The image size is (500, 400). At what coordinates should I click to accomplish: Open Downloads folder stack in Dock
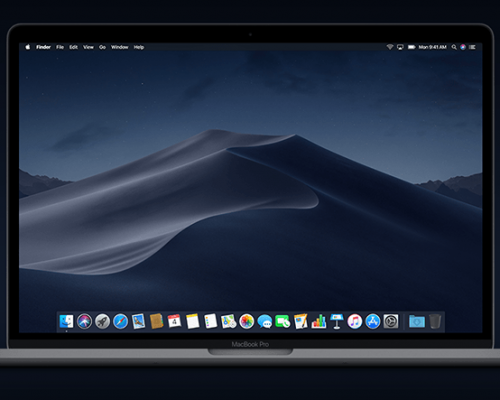coord(417,322)
